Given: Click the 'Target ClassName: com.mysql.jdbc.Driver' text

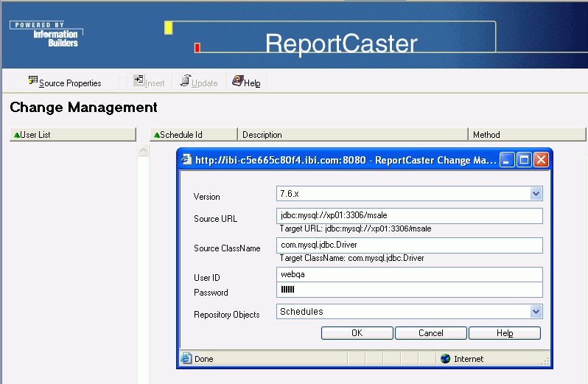Looking at the screenshot, I should (351, 259).
